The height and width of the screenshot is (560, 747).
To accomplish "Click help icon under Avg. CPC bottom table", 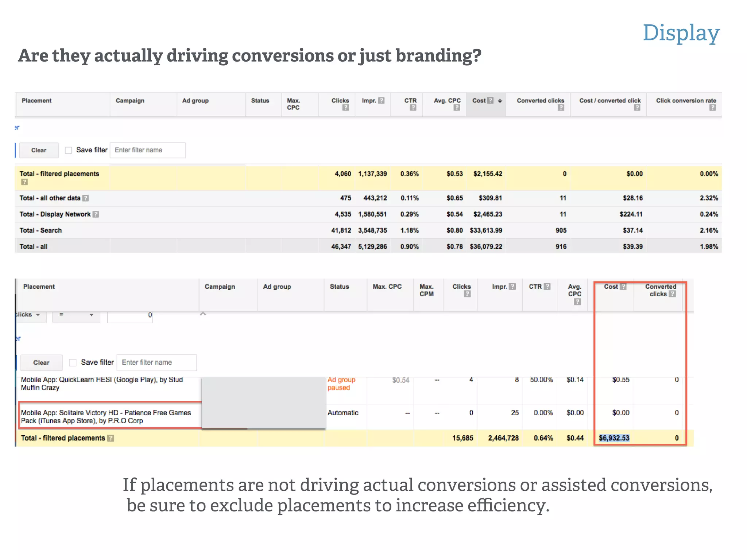I will point(577,302).
